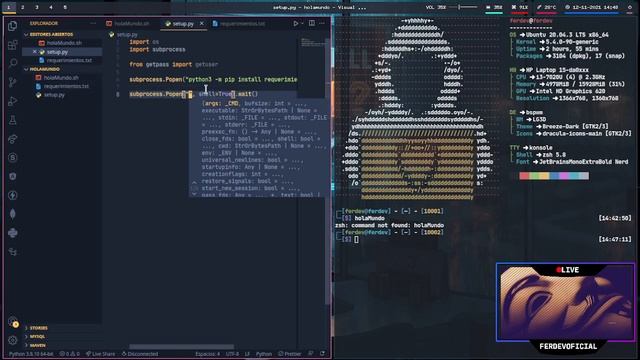The image size is (640, 360).
Task: Open the Explorer view in activity bar
Action: [x=13, y=26]
